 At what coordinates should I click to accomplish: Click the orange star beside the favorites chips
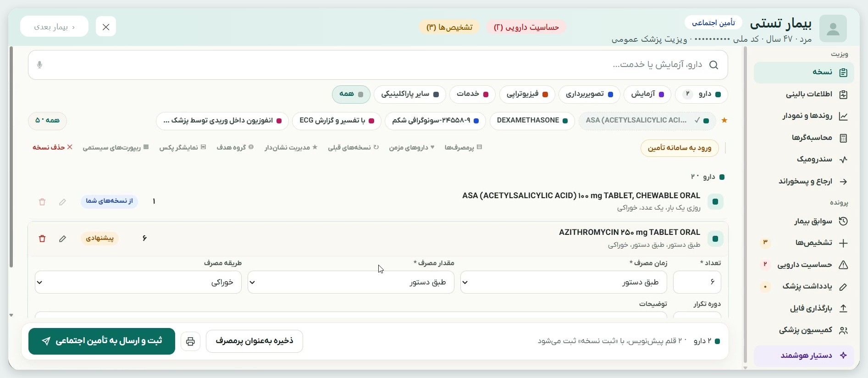point(724,121)
